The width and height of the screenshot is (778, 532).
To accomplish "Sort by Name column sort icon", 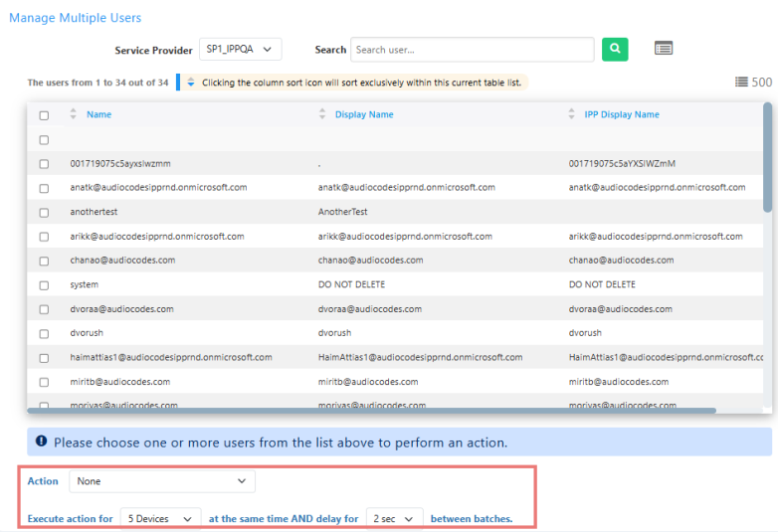I will (x=73, y=115).
